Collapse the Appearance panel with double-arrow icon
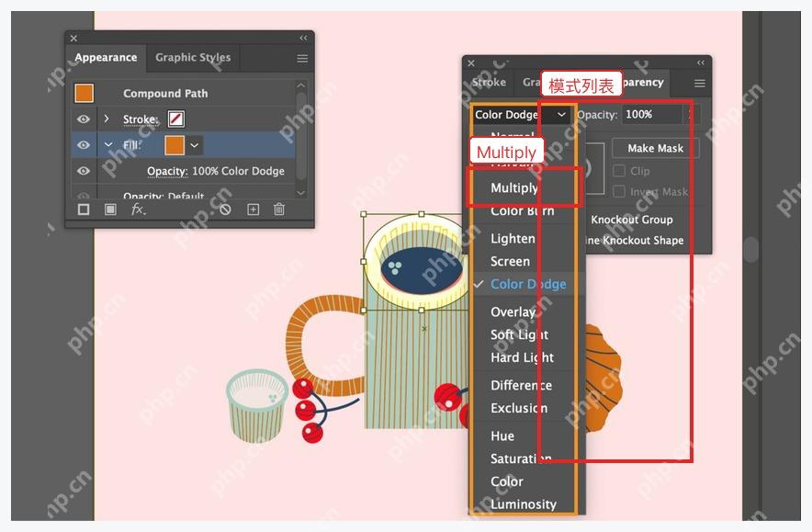Viewport: 812px width, 532px height. pos(303,39)
